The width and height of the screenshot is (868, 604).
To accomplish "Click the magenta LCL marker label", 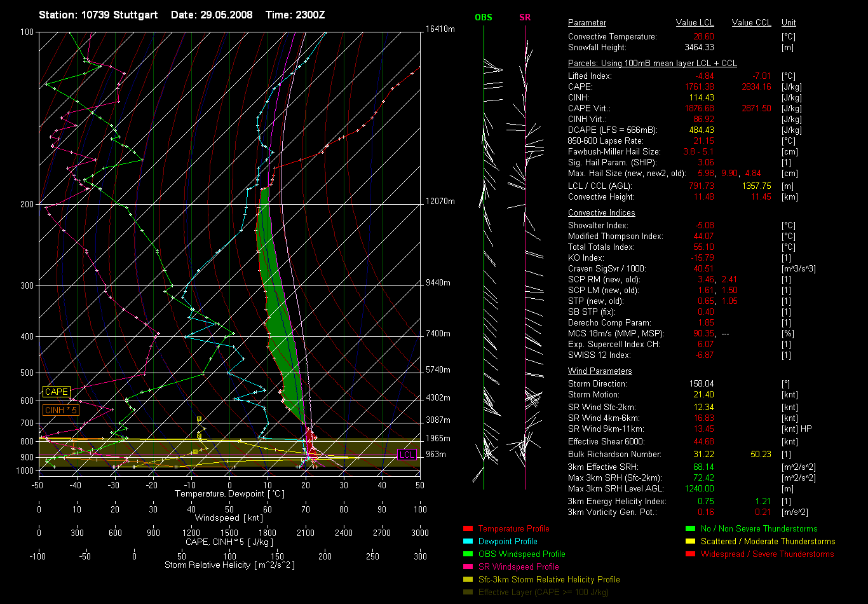I will [407, 455].
